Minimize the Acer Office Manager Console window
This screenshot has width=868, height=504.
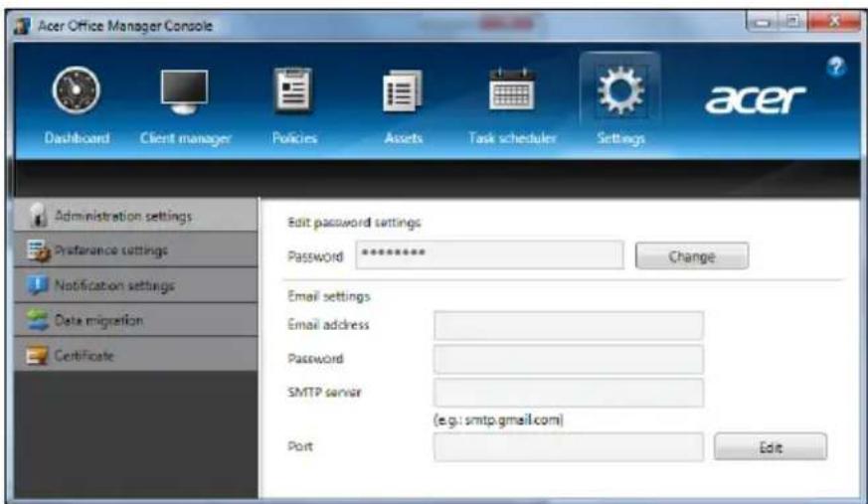(x=764, y=22)
